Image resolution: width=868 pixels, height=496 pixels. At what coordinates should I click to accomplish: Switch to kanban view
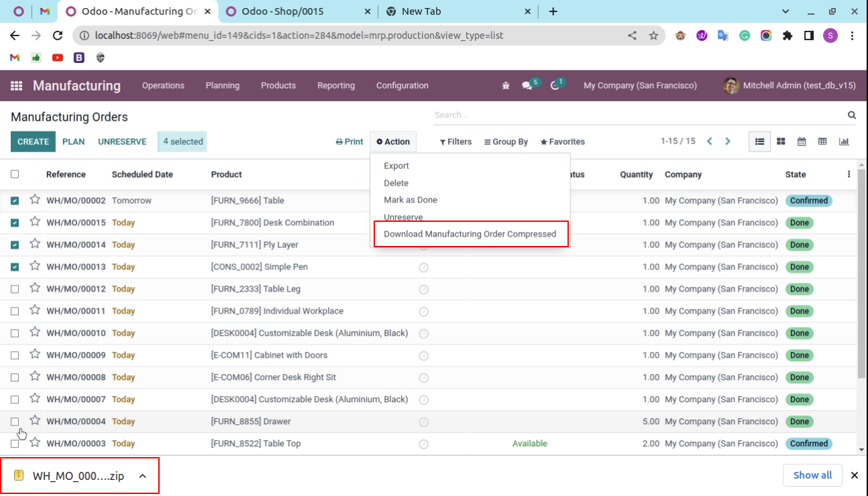point(781,141)
